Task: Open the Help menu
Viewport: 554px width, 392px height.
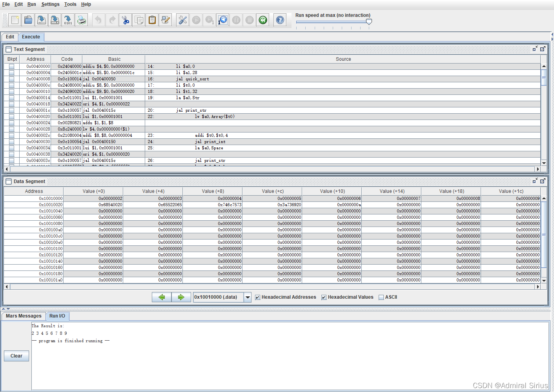Action: click(86, 4)
